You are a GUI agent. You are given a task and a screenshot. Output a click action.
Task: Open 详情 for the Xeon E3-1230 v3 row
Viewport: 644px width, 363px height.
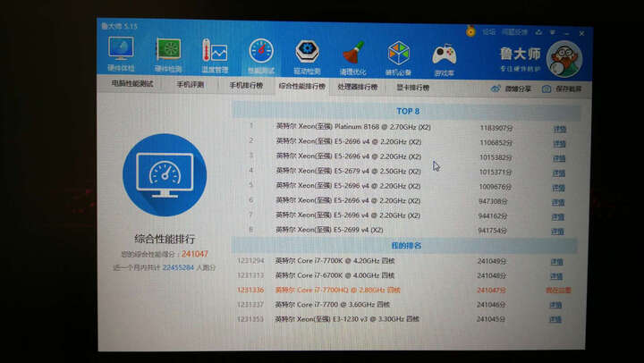[555, 319]
